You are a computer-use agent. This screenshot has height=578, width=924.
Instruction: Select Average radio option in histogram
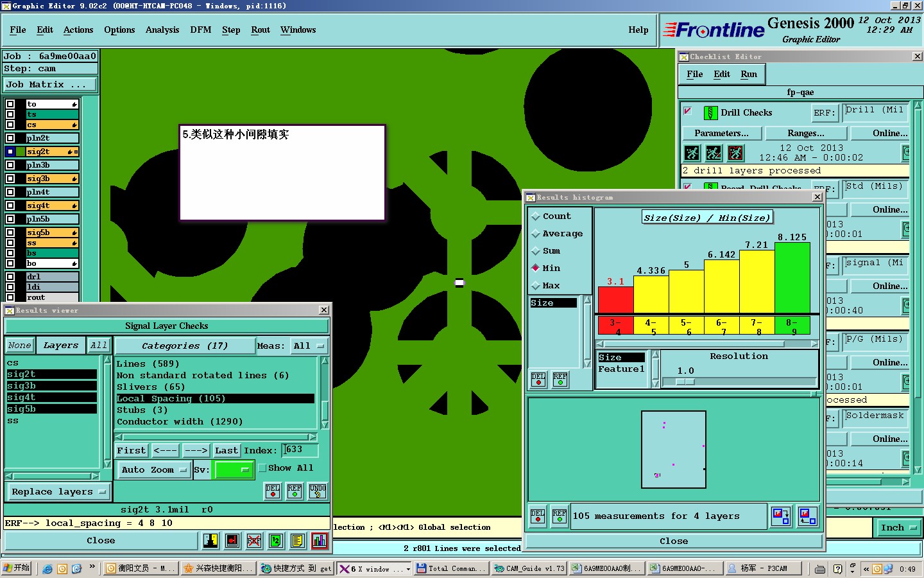point(536,234)
